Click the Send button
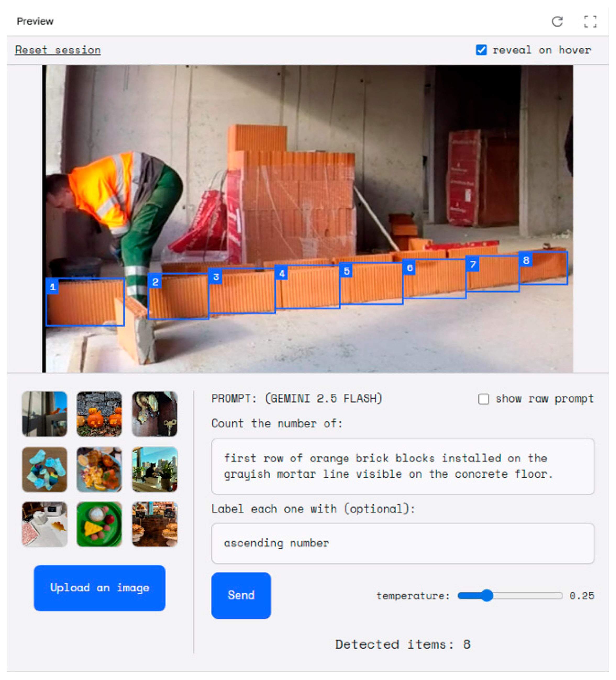Screen dimensions: 616x680 point(241,595)
